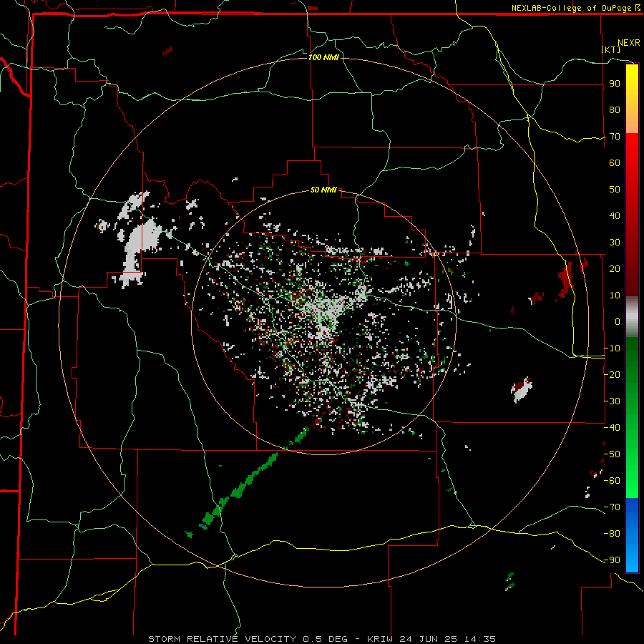Select the 100 NMI range ring label
Viewport: 644px width, 644px height.
[323, 57]
